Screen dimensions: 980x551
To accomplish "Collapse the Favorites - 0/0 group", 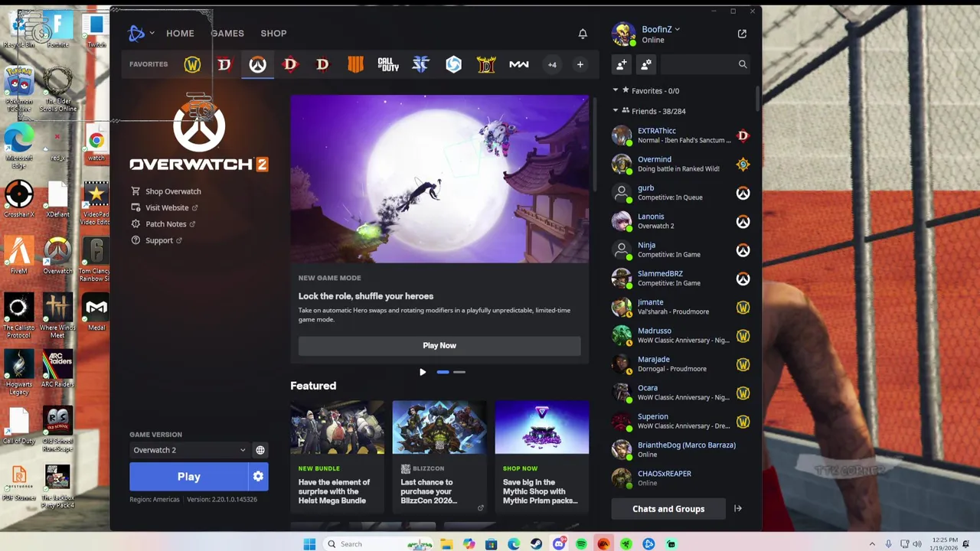I will pos(616,90).
